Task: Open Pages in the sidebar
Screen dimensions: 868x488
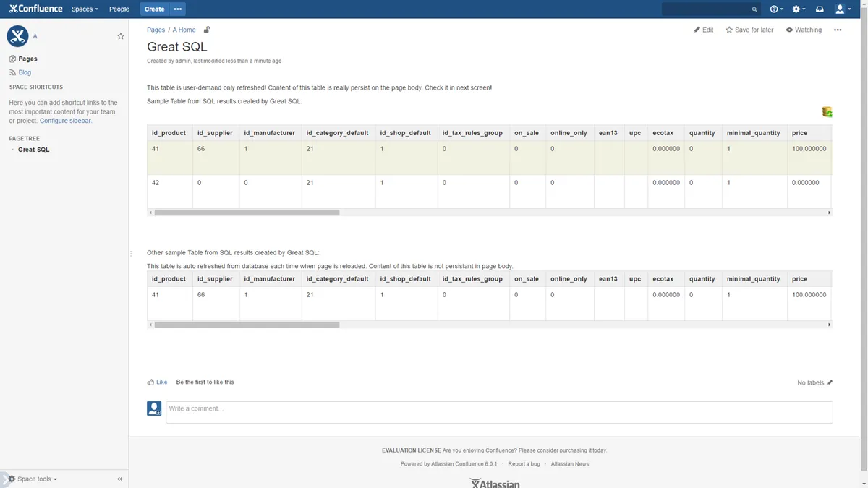Action: click(x=27, y=59)
